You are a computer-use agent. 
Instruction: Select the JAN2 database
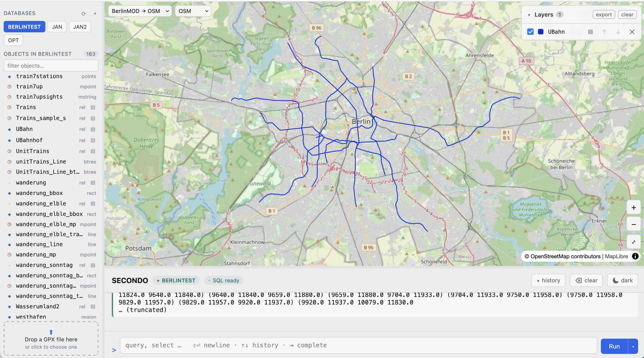(x=80, y=27)
